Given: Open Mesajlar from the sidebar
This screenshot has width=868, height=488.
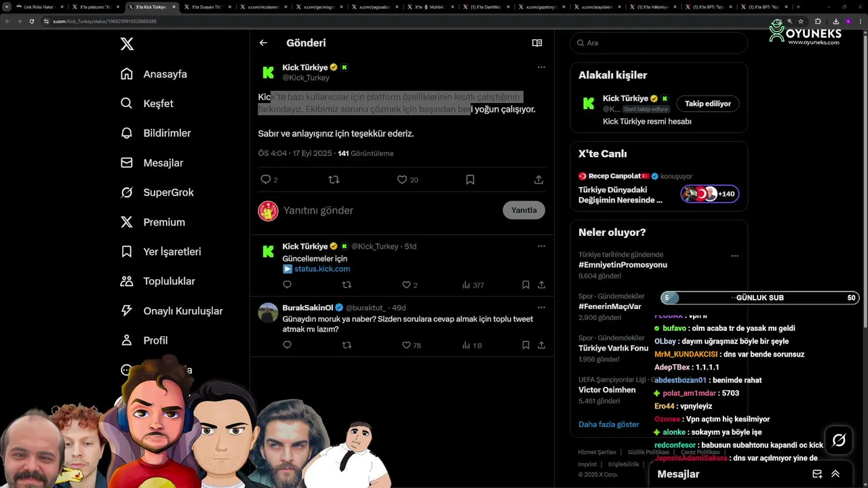Looking at the screenshot, I should pos(152,163).
